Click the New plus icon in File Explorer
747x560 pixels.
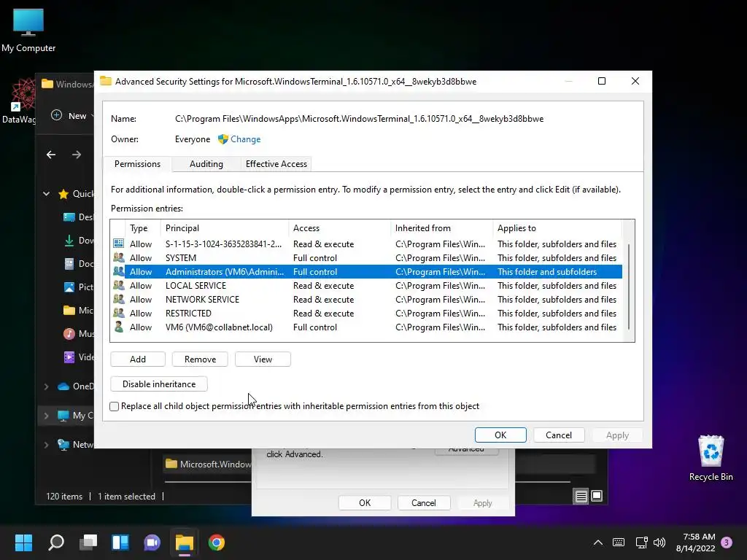56,115
